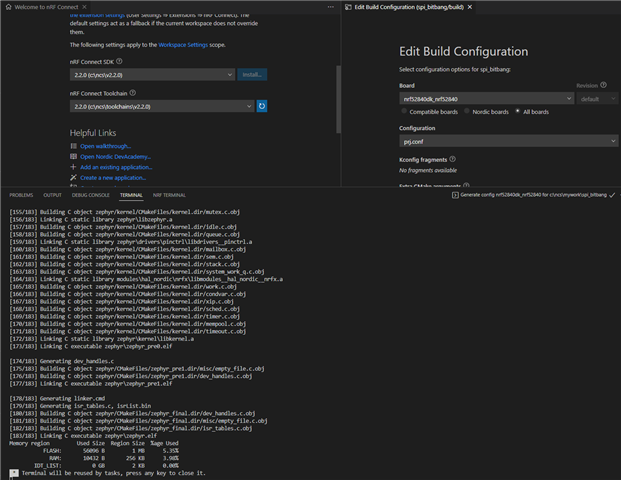This screenshot has width=621, height=480.
Task: Switch to the Debug Console tab
Action: (91, 195)
